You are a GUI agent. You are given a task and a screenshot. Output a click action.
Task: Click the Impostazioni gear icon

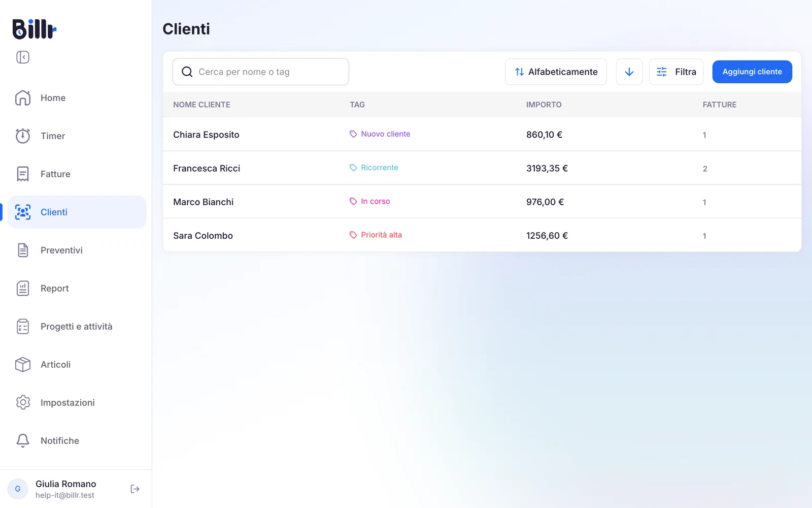[23, 402]
